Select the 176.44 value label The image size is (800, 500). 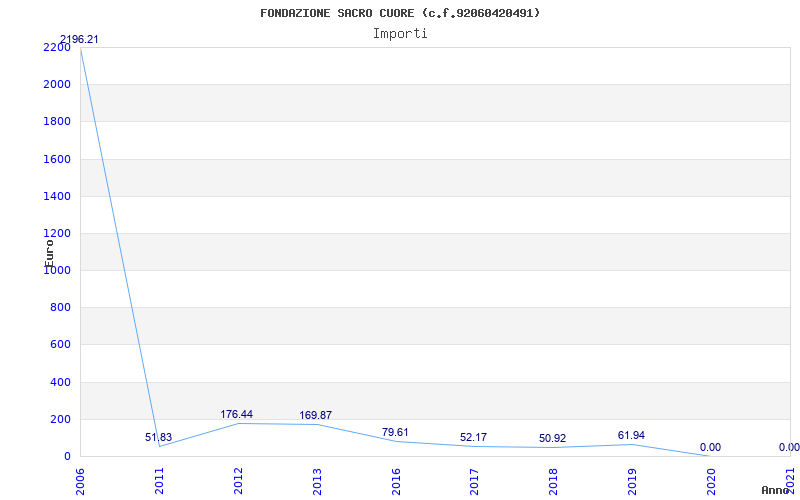237,414
